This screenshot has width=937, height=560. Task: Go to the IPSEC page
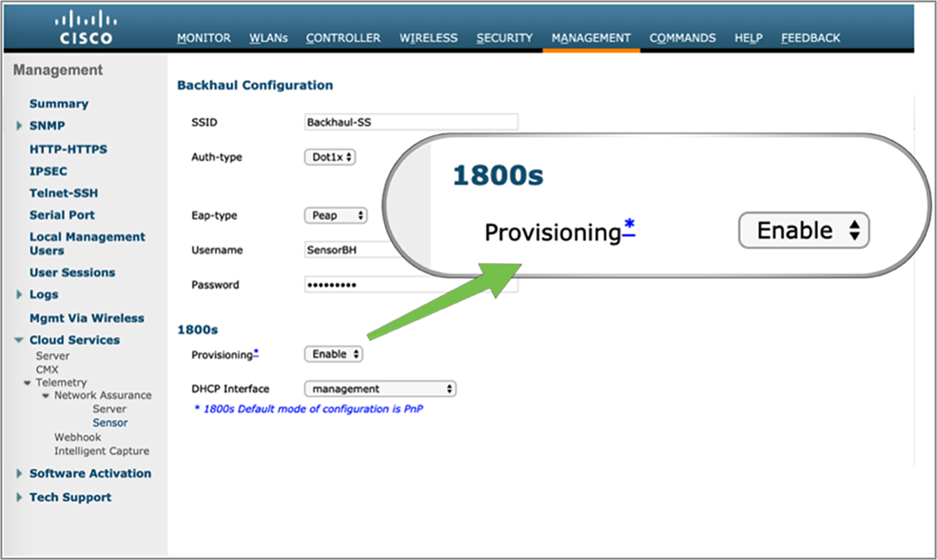coord(48,171)
